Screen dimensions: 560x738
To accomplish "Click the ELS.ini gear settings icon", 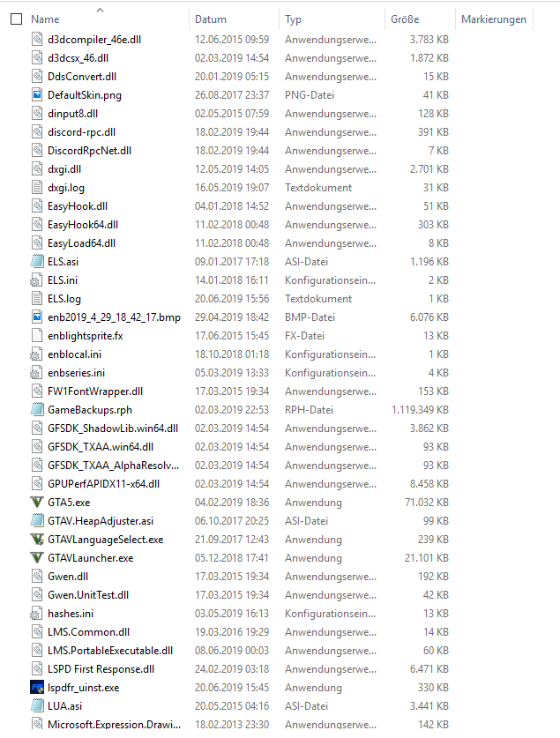I will click(x=36, y=280).
